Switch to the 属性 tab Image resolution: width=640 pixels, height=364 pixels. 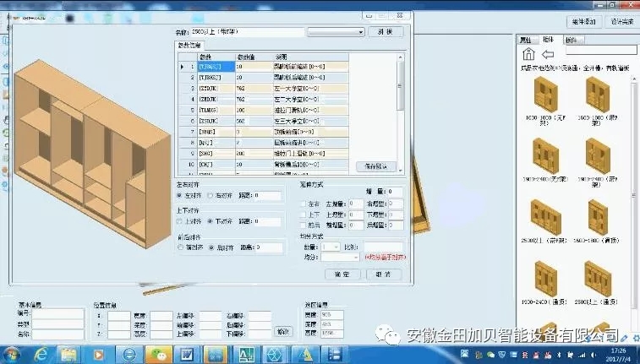tap(525, 39)
